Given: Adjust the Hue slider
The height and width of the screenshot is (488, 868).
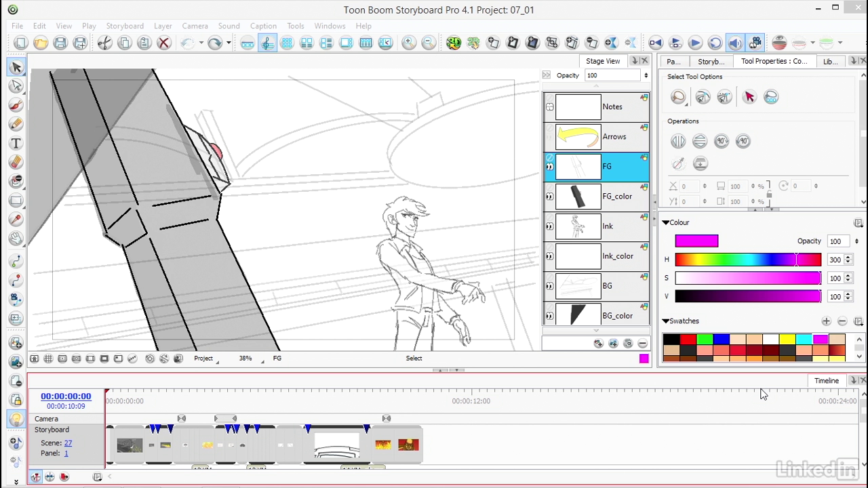Looking at the screenshot, I should 748,260.
